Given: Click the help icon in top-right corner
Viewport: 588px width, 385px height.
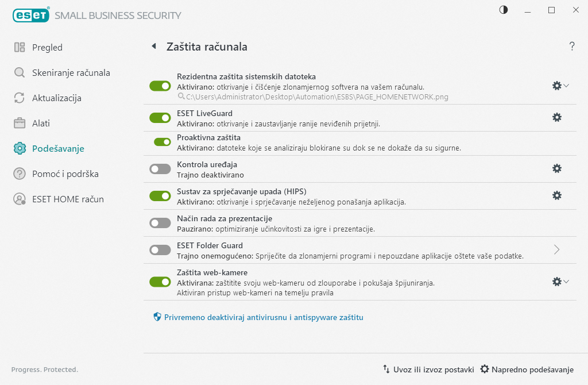Looking at the screenshot, I should point(572,47).
